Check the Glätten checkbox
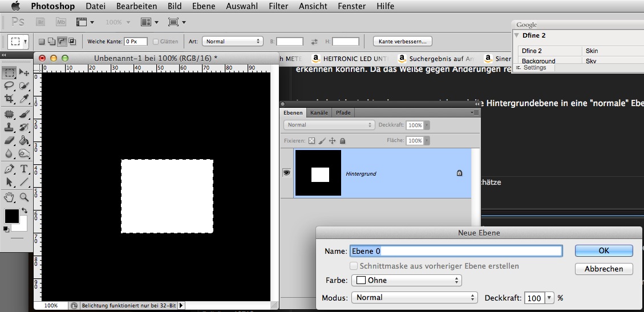Viewport: 644px width, 312px height. tap(156, 42)
